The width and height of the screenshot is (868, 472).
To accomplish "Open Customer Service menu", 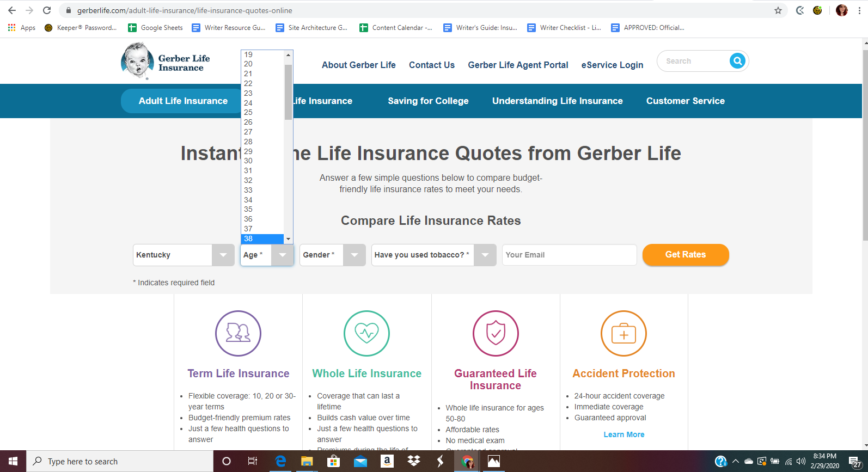I will pyautogui.click(x=685, y=101).
